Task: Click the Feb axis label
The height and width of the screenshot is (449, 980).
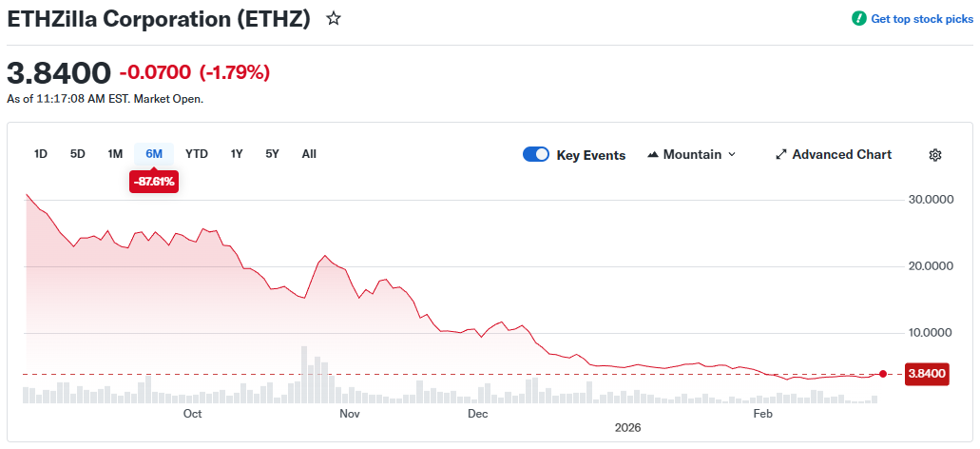Action: [x=761, y=414]
